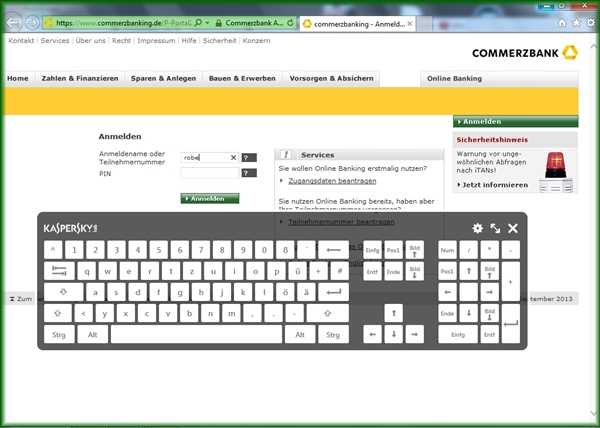Click the left Alt key

coord(93,335)
